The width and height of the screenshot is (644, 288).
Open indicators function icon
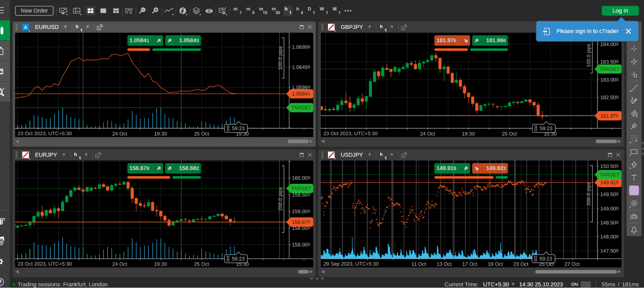tap(183, 11)
